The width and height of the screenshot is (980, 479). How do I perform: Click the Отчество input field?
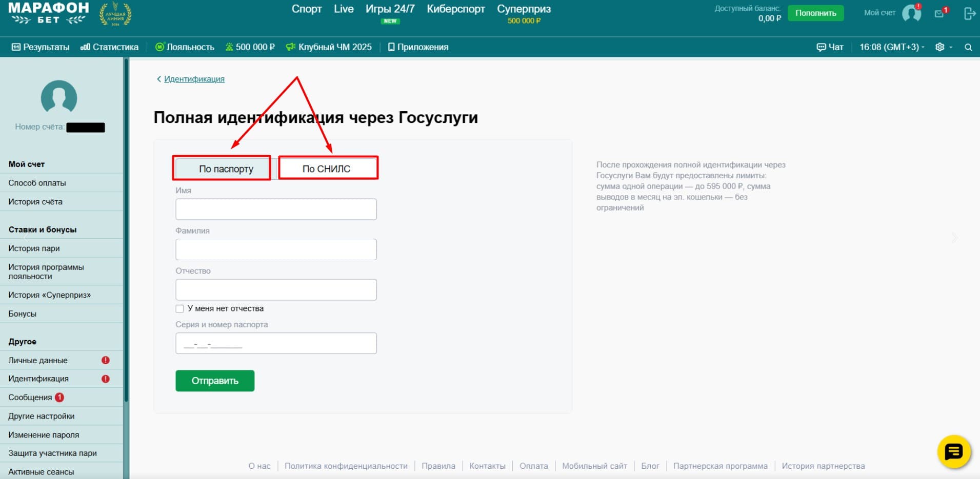click(276, 289)
